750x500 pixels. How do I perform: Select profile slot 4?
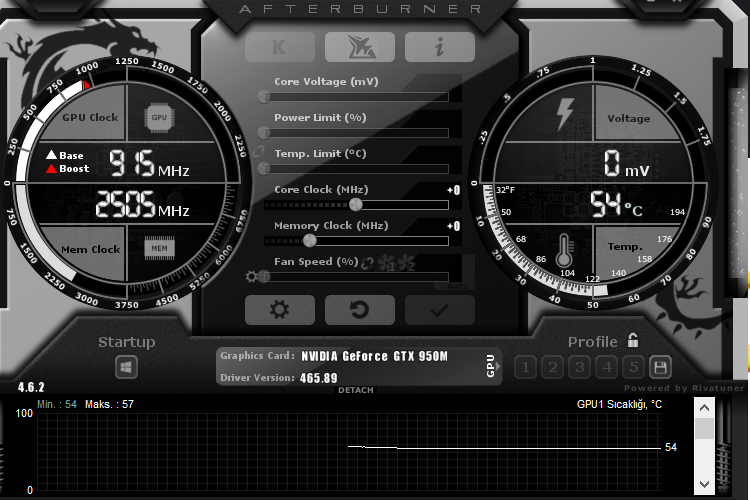coord(607,367)
